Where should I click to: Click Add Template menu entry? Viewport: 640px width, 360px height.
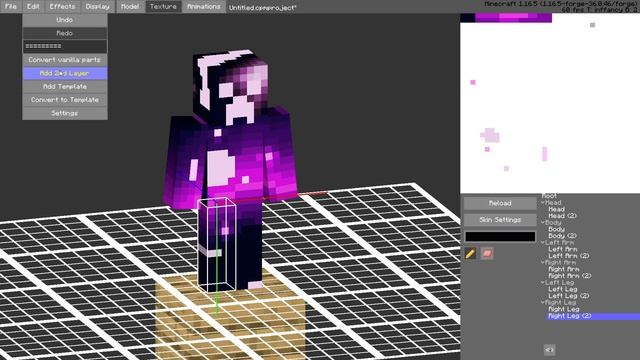tap(64, 87)
